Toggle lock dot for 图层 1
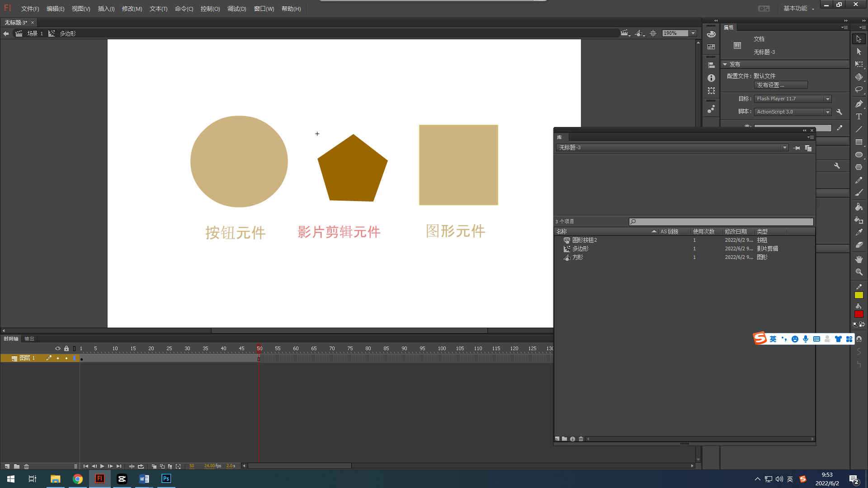Screen dimensions: 868x488 coord(66,358)
